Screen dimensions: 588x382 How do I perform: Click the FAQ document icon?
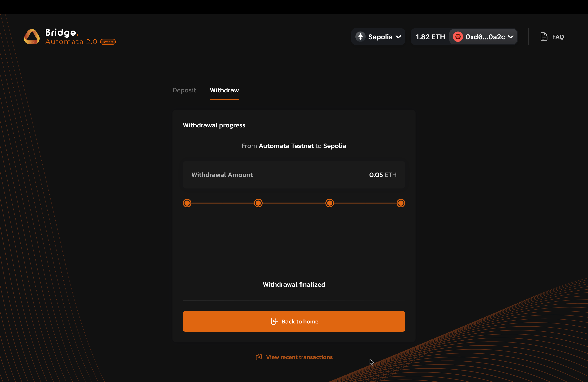click(x=544, y=37)
